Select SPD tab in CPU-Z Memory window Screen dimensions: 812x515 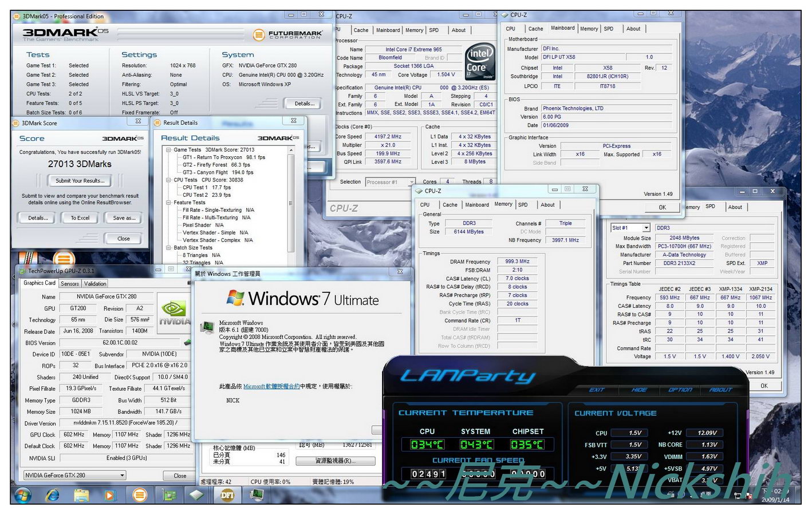(x=523, y=205)
